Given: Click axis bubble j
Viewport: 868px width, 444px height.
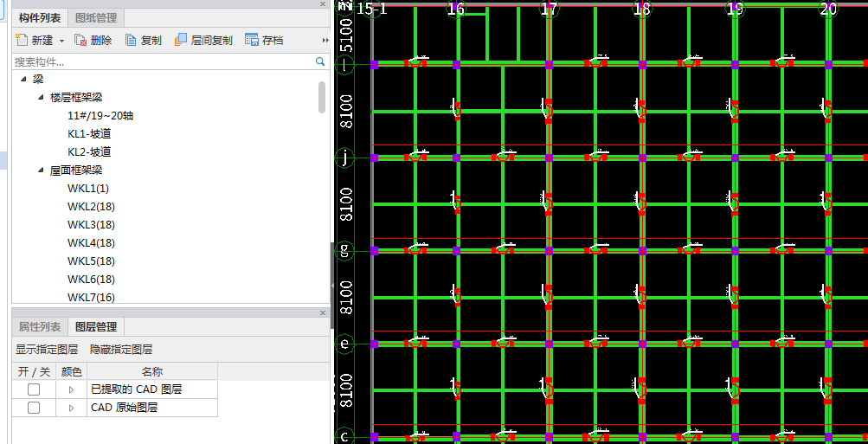Looking at the screenshot, I should (x=345, y=158).
